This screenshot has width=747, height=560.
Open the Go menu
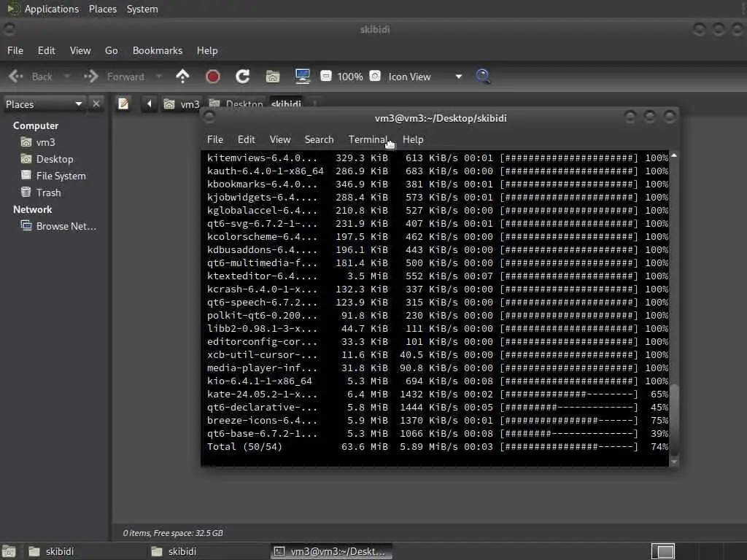click(x=111, y=50)
